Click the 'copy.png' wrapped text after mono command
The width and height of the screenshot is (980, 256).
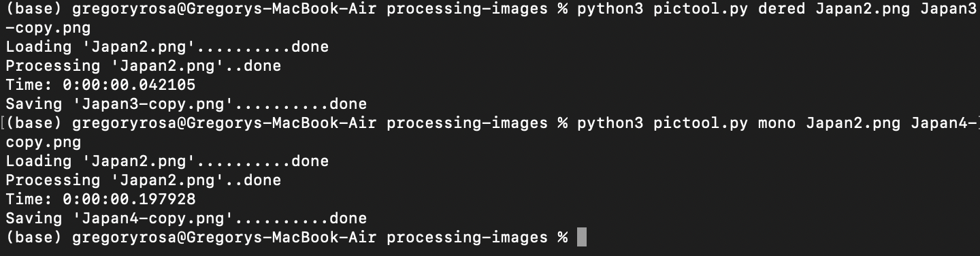(x=44, y=143)
